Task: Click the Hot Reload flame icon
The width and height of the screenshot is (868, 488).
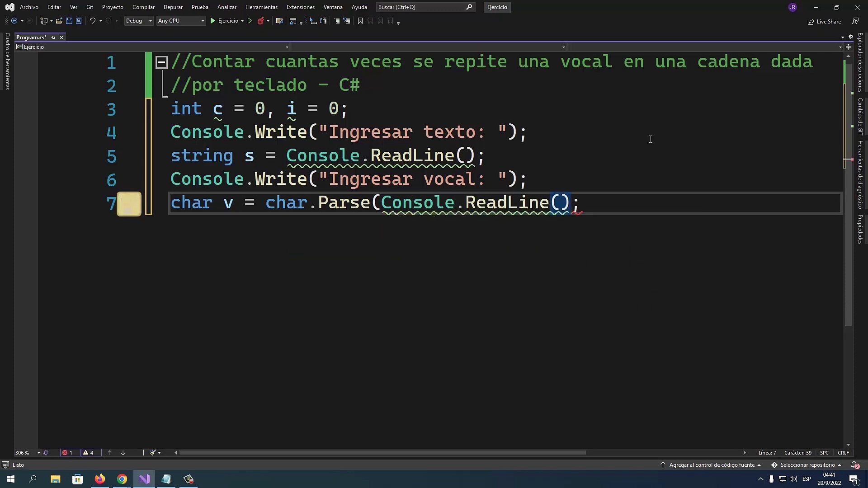Action: tap(260, 21)
